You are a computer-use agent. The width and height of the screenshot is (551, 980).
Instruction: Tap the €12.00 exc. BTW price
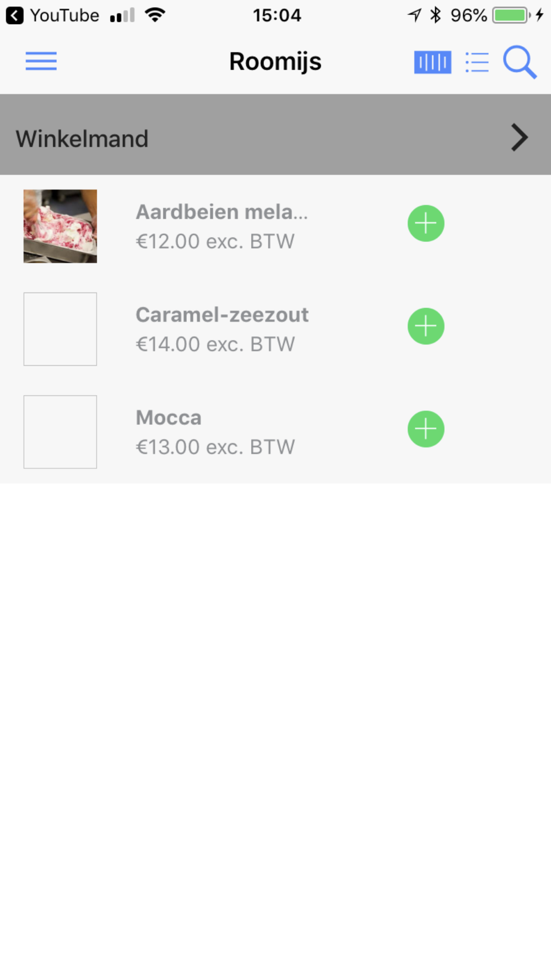click(x=215, y=241)
